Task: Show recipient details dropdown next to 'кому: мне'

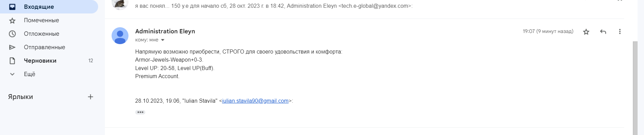Action: (163, 40)
